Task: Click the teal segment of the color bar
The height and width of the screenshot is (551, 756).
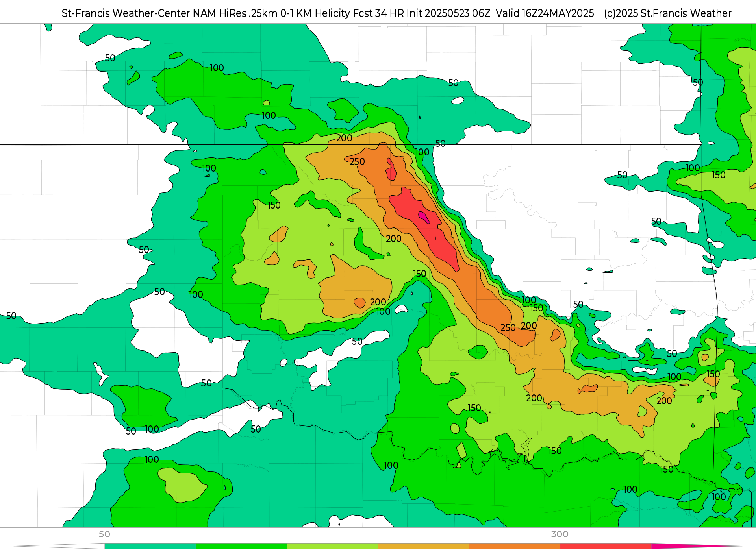Action: coord(150,546)
